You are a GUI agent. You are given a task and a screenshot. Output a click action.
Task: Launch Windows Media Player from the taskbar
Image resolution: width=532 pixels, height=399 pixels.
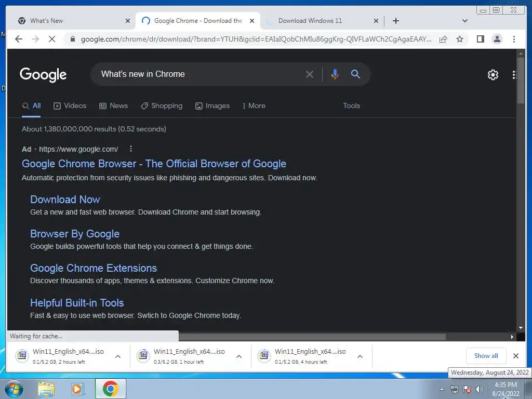tap(78, 389)
